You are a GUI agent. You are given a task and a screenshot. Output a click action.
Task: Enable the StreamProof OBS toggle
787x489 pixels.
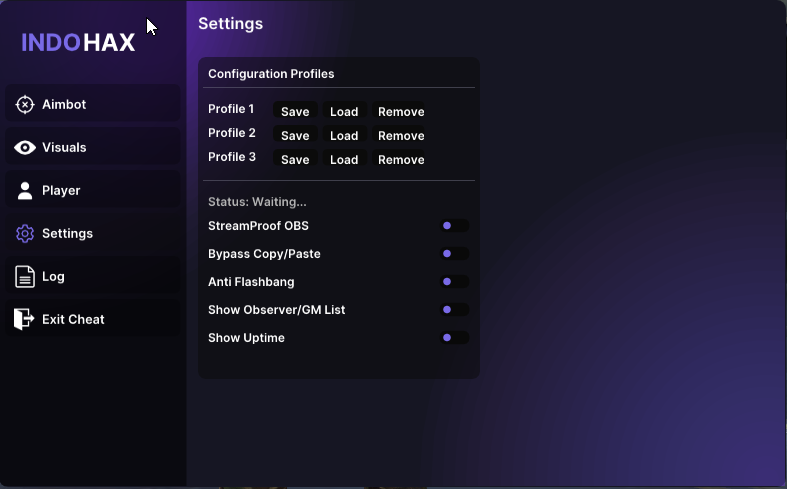click(454, 226)
